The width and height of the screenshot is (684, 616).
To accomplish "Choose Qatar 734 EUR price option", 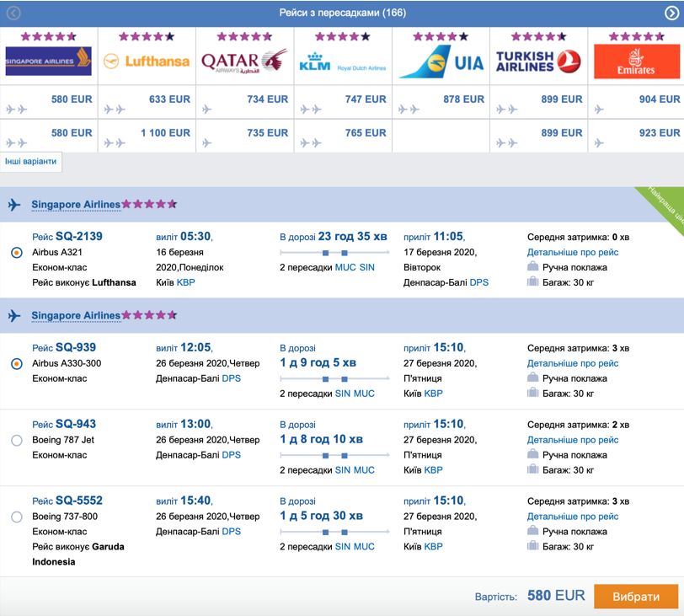I will point(245,102).
